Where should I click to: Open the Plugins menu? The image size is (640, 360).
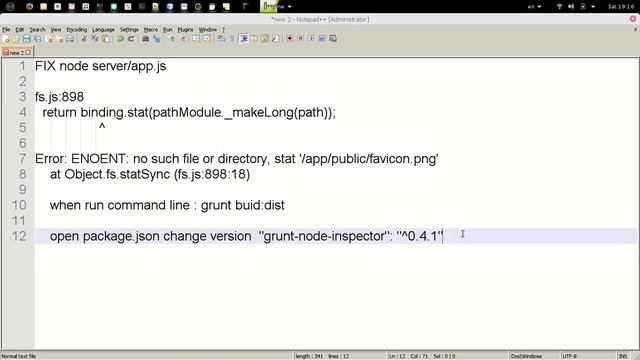(x=185, y=30)
